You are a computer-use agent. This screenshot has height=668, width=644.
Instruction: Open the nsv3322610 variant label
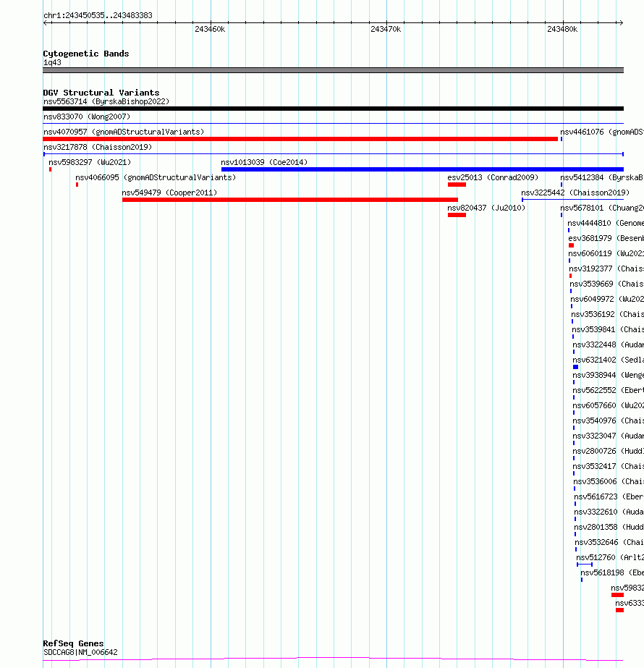click(x=609, y=512)
